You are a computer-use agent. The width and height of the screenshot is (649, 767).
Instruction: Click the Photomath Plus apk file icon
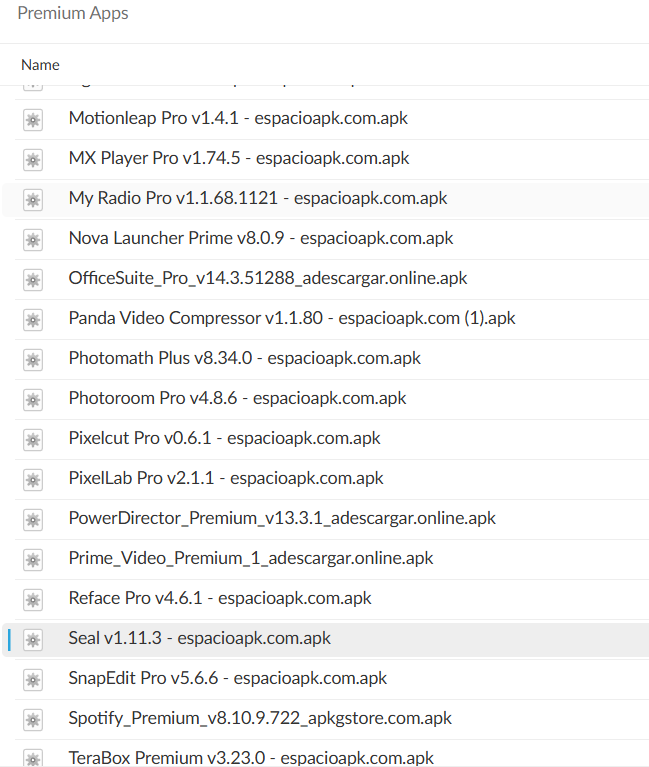coord(33,361)
